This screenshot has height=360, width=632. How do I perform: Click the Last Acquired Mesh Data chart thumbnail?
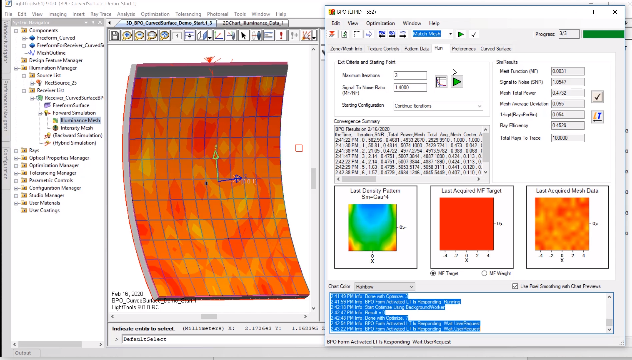coord(567,227)
